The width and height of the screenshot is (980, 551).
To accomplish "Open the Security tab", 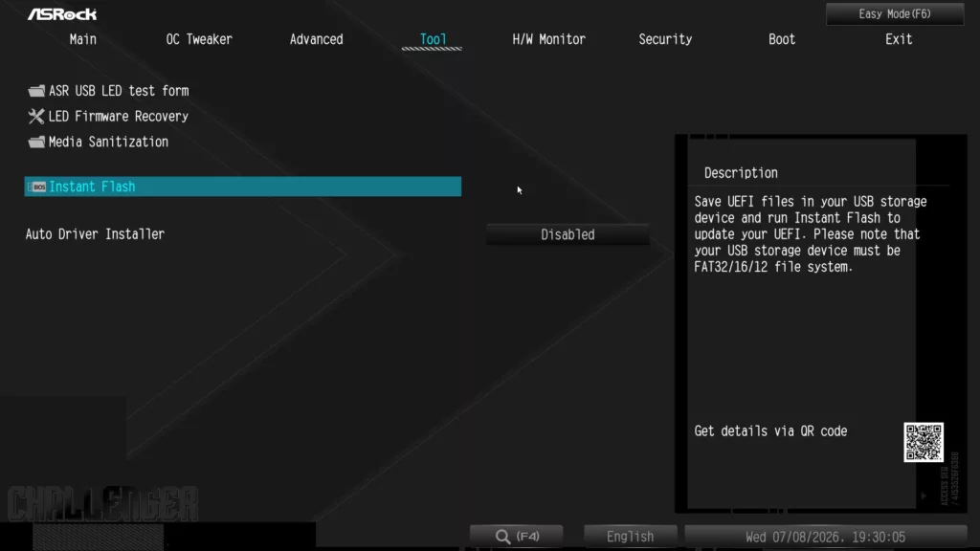I will click(x=665, y=39).
